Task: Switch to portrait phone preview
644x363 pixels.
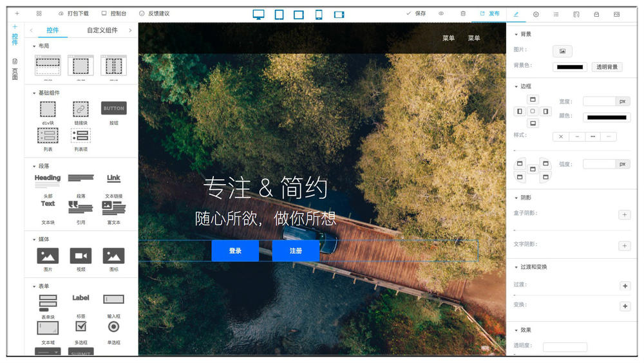Action: [319, 15]
